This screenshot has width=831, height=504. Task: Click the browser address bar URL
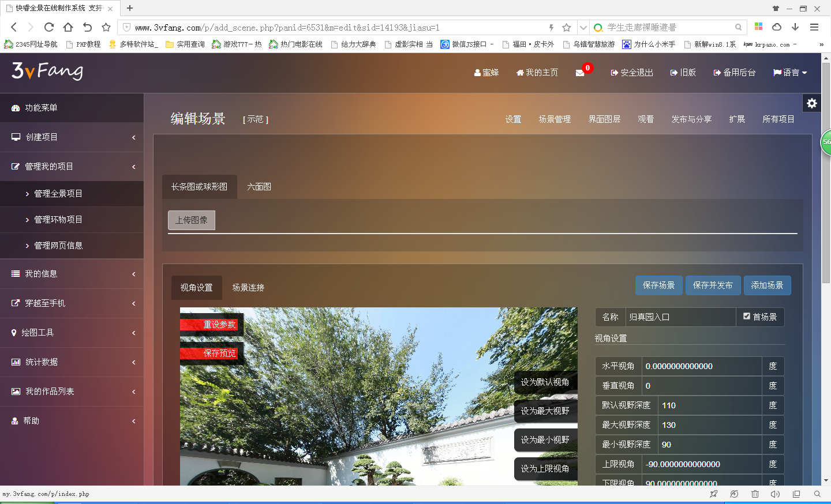287,28
